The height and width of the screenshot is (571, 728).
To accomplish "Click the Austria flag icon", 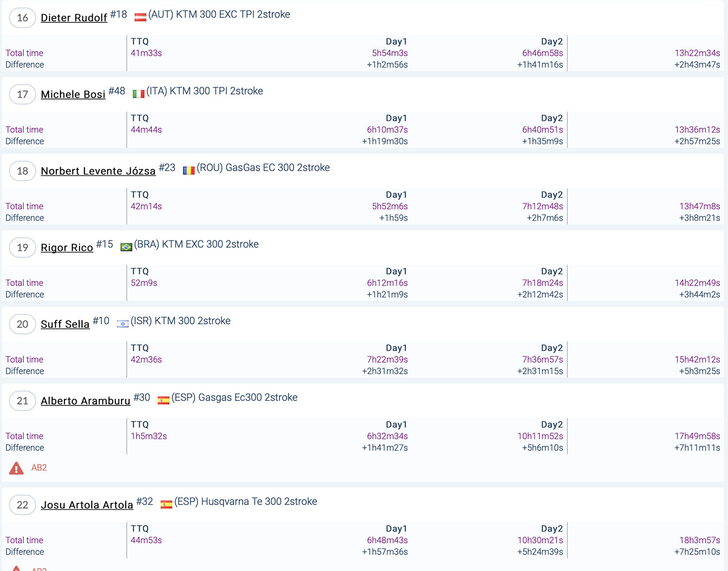I will (140, 17).
